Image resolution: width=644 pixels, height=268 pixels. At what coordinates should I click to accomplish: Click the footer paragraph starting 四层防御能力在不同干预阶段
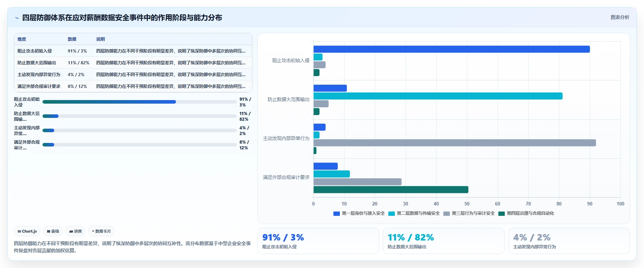pos(132,247)
